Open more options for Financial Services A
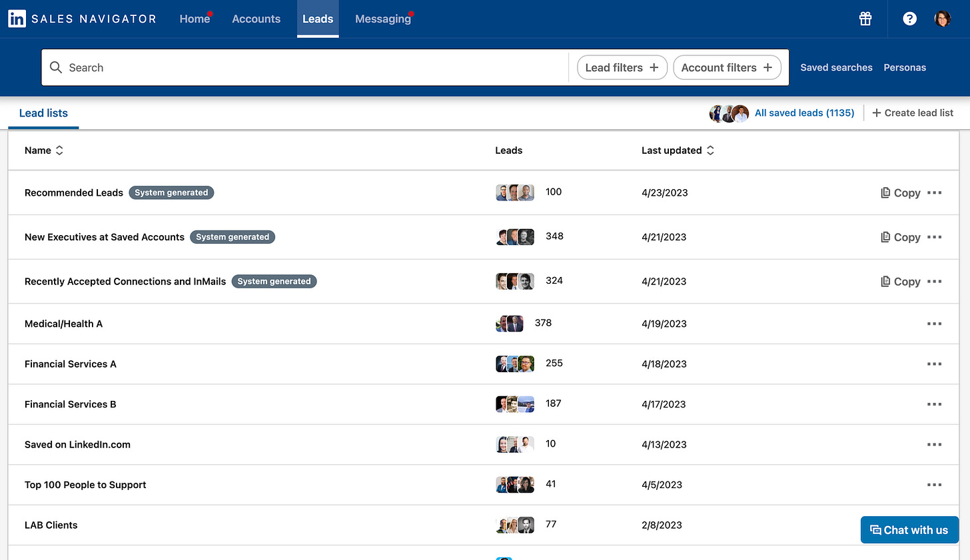The width and height of the screenshot is (970, 560). click(x=935, y=364)
